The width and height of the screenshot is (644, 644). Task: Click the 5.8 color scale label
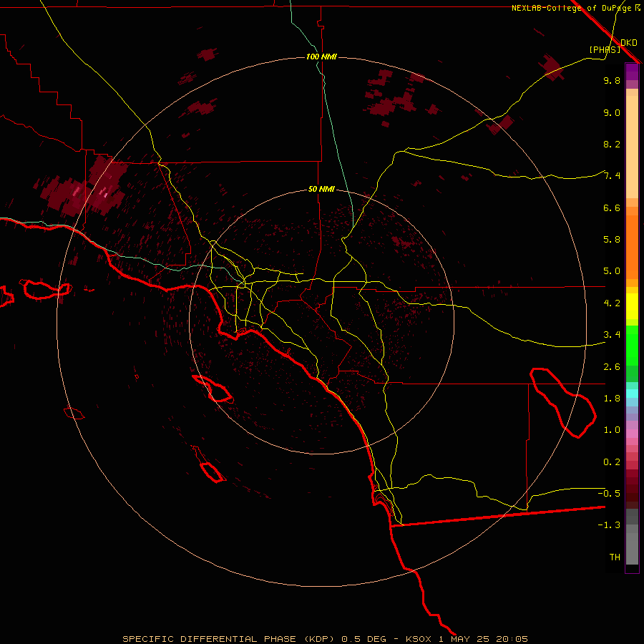coord(612,240)
